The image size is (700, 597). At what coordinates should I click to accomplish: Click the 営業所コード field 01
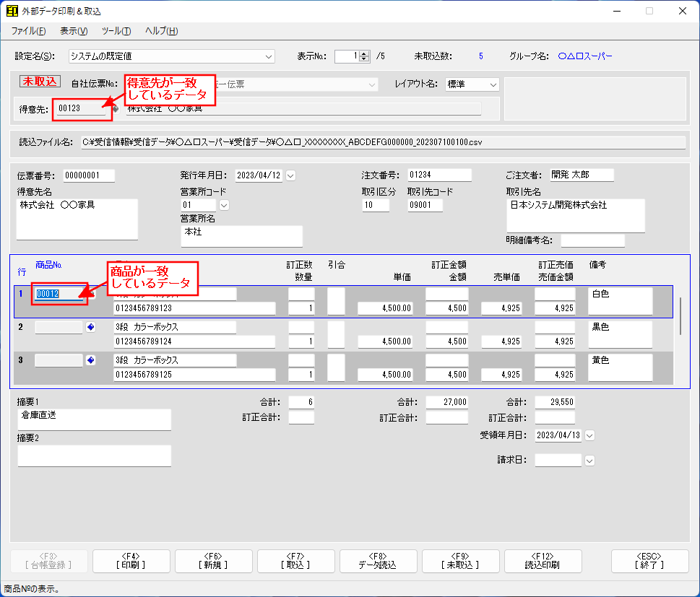click(x=199, y=205)
